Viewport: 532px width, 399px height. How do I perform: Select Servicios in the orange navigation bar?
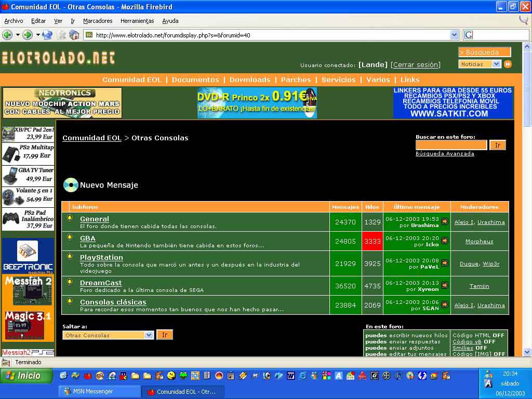(339, 79)
